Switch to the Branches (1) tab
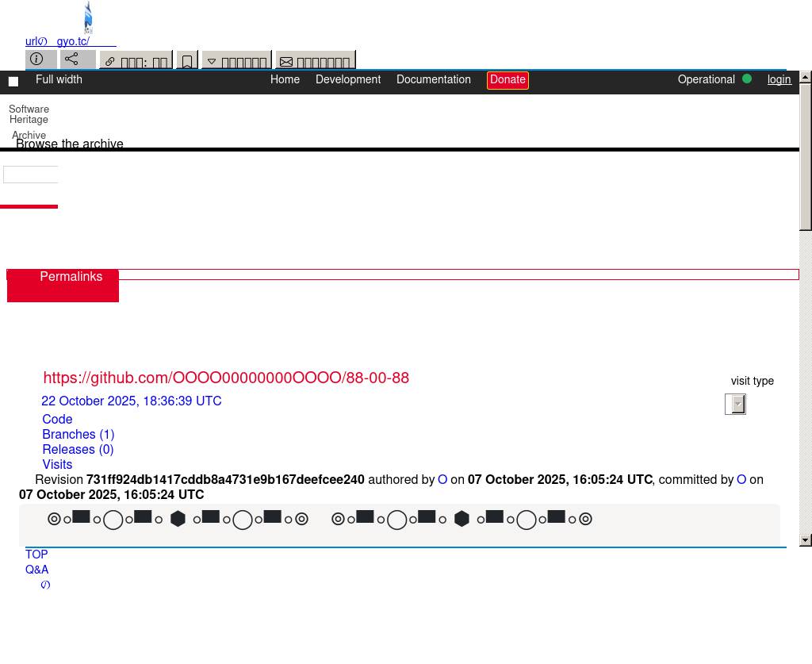 78,435
